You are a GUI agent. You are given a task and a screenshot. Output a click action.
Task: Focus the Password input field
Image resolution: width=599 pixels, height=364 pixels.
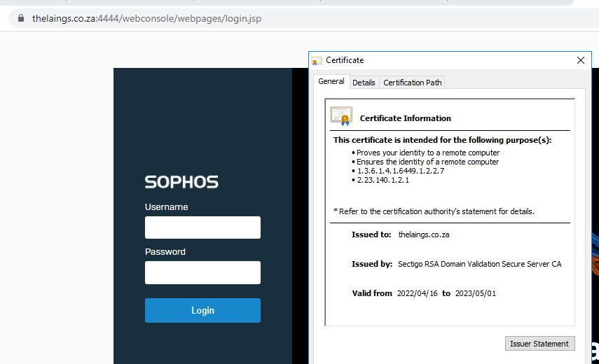click(x=202, y=272)
